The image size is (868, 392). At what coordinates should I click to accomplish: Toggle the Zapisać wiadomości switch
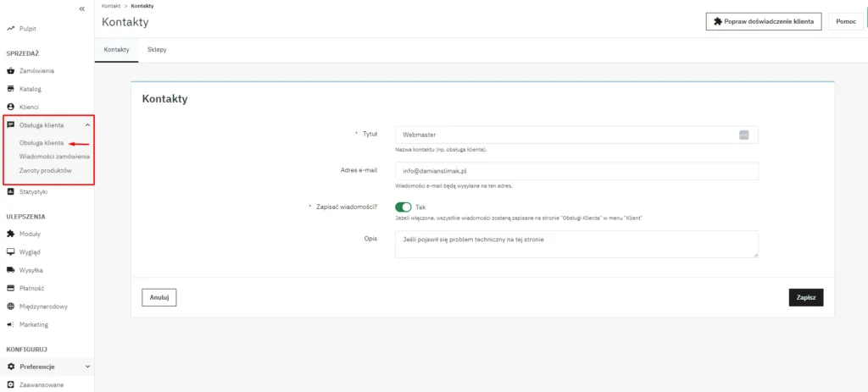[403, 207]
